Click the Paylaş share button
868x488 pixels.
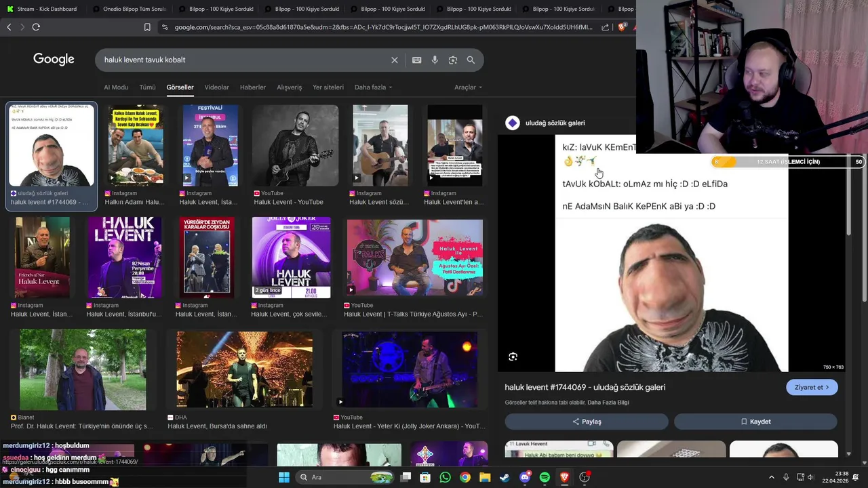pos(587,422)
